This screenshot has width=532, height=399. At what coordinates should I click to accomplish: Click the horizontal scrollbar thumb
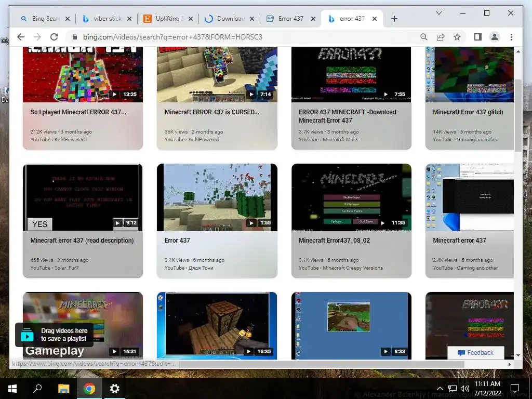(322, 364)
